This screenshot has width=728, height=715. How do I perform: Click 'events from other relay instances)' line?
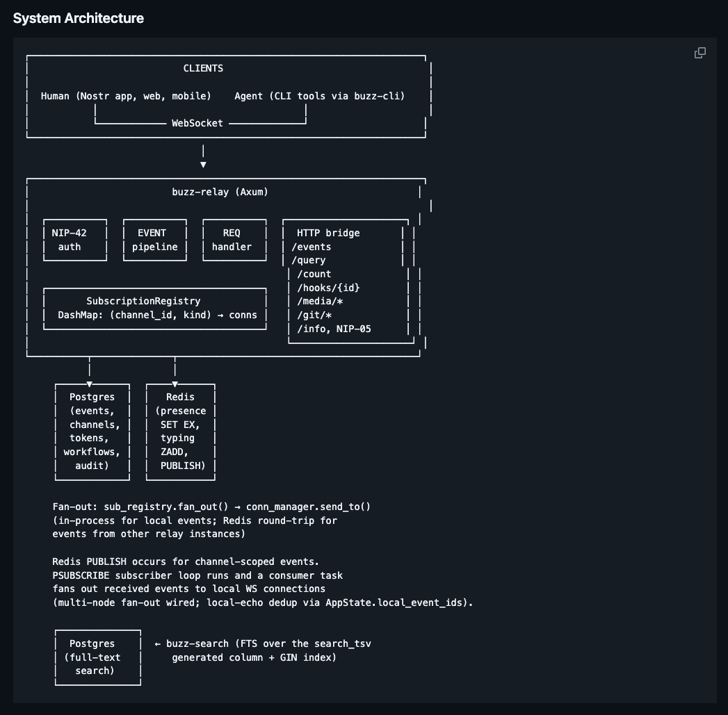[149, 534]
